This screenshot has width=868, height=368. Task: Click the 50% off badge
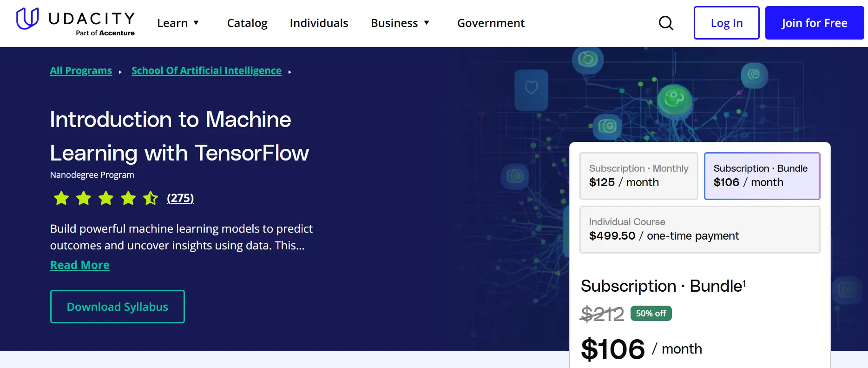[651, 314]
